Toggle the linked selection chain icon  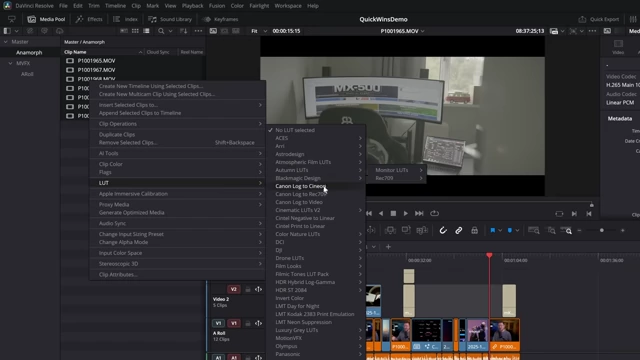pos(458,231)
